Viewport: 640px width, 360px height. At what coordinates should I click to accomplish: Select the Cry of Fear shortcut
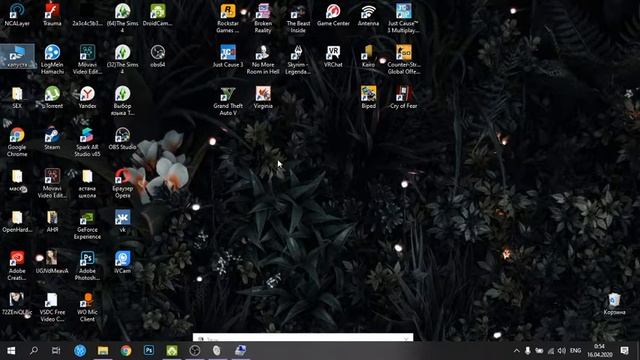click(x=403, y=98)
